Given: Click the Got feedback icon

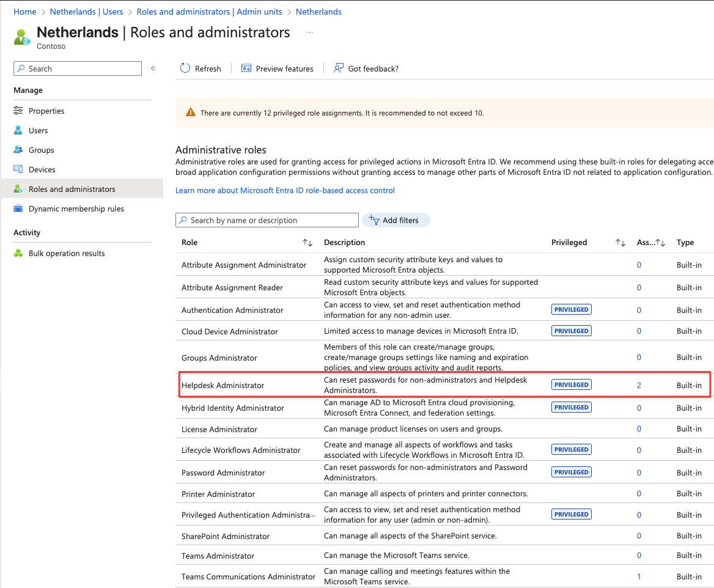Looking at the screenshot, I should [x=338, y=68].
